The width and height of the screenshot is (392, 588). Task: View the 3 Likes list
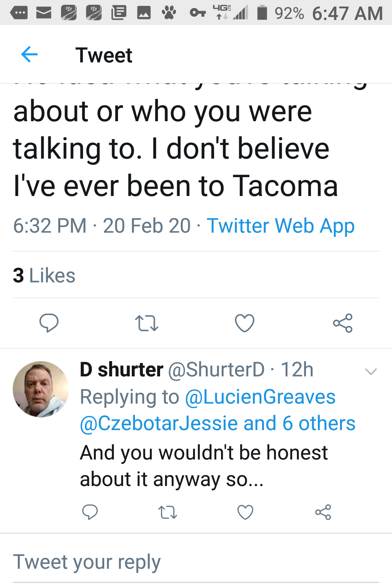pos(44,275)
